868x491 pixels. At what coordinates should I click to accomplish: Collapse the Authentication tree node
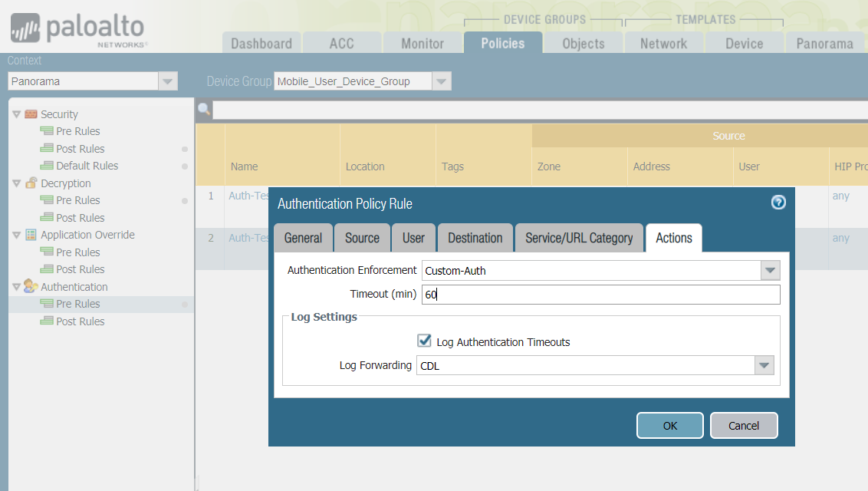pyautogui.click(x=17, y=287)
